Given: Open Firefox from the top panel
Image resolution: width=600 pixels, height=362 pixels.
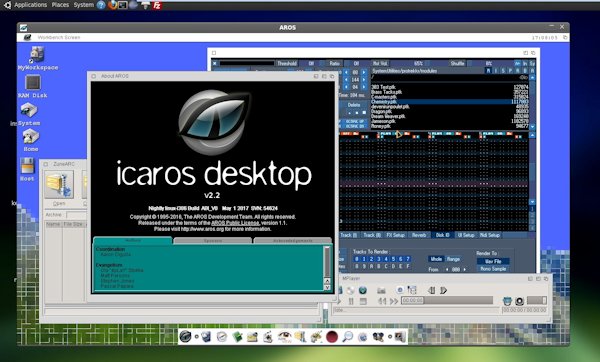Looking at the screenshot, I should (112, 5).
